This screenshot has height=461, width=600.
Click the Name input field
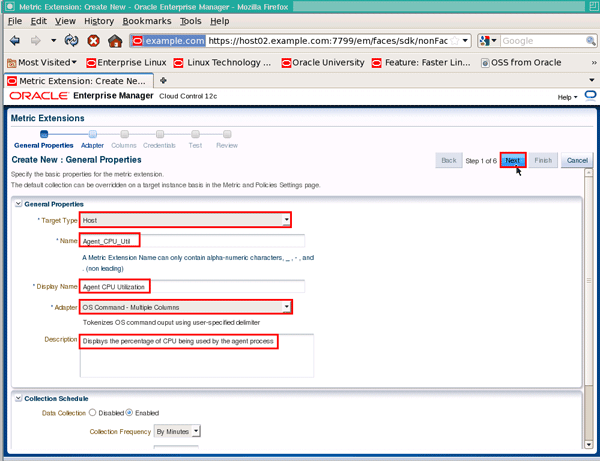(x=192, y=241)
